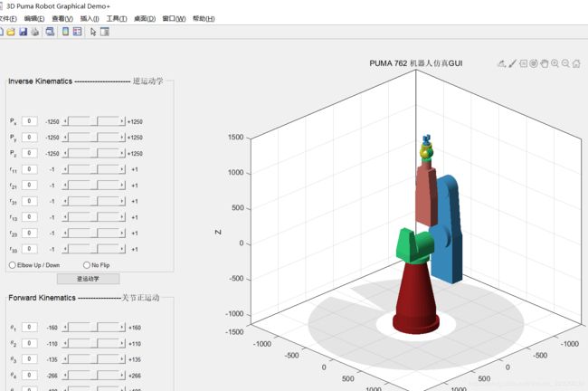Click the Px value input field

click(29, 121)
